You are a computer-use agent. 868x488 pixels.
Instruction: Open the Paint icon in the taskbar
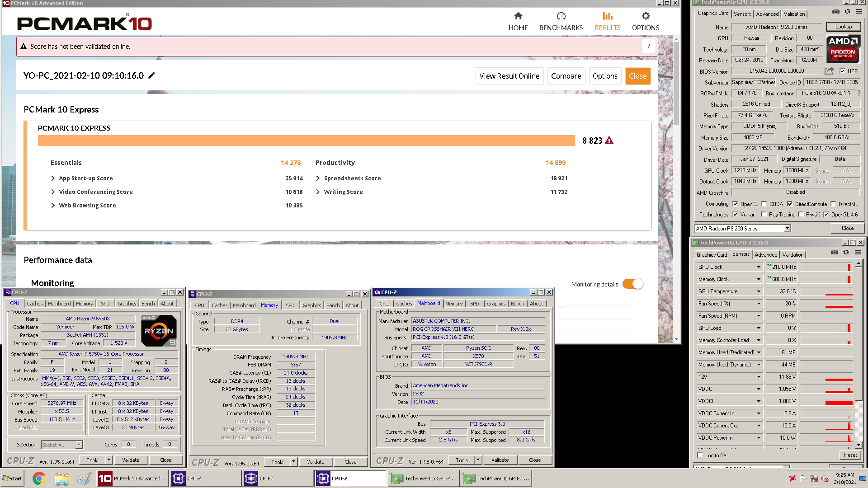point(84,479)
